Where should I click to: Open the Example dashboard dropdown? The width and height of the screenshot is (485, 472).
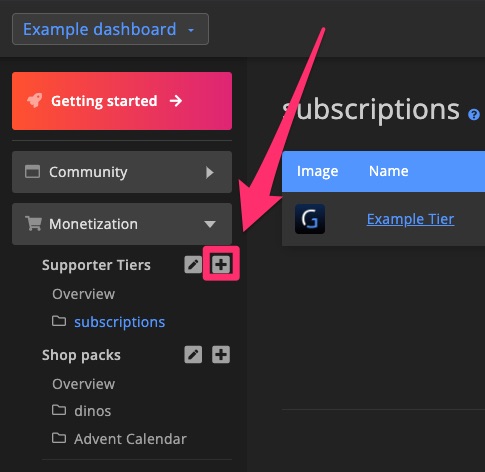pyautogui.click(x=110, y=29)
